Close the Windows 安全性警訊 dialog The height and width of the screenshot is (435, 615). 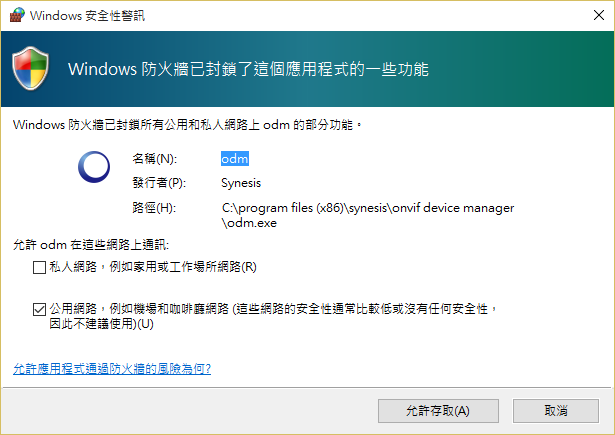(599, 15)
